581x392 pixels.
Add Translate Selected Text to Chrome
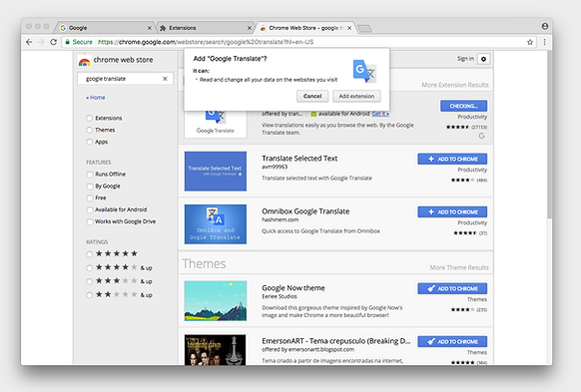[x=452, y=160]
